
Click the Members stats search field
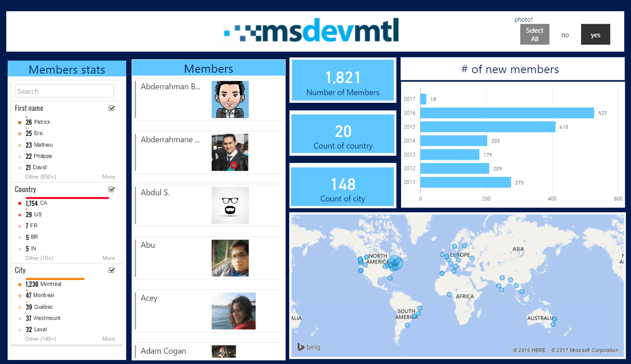point(64,91)
